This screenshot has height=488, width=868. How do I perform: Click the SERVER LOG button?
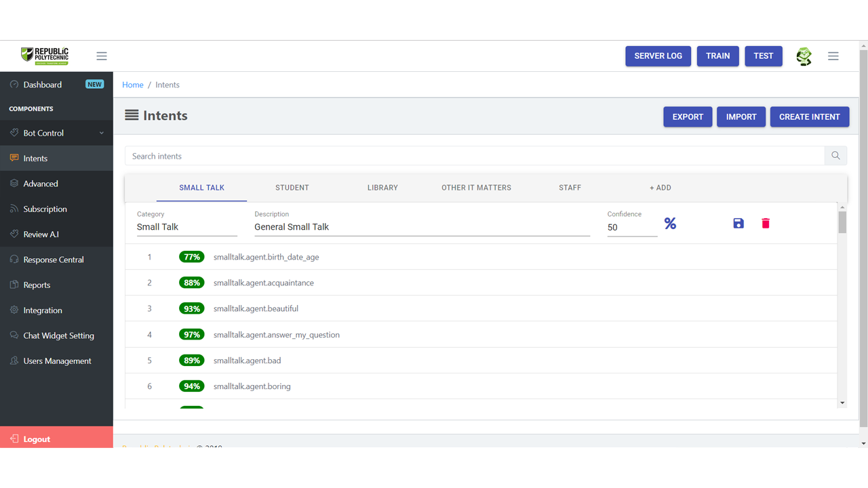658,56
